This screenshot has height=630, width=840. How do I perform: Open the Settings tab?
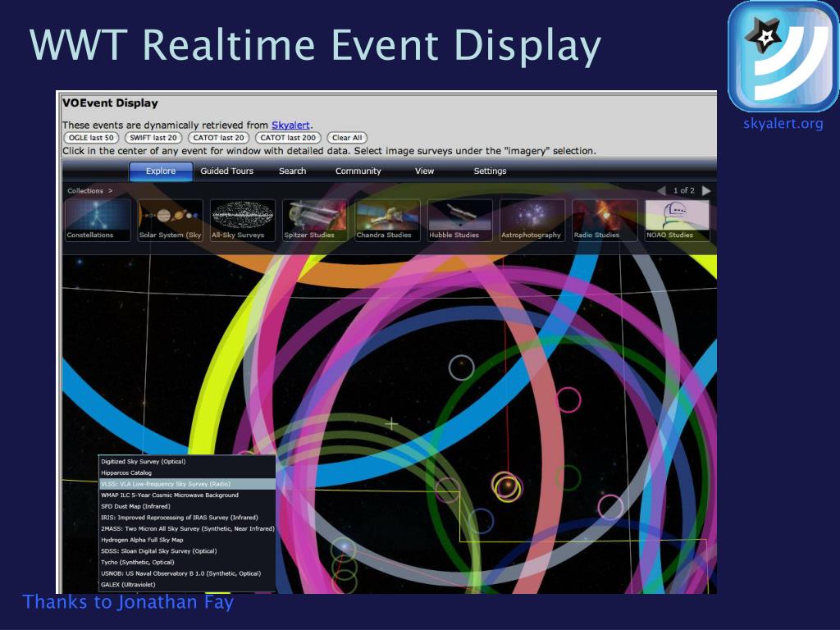click(x=490, y=171)
